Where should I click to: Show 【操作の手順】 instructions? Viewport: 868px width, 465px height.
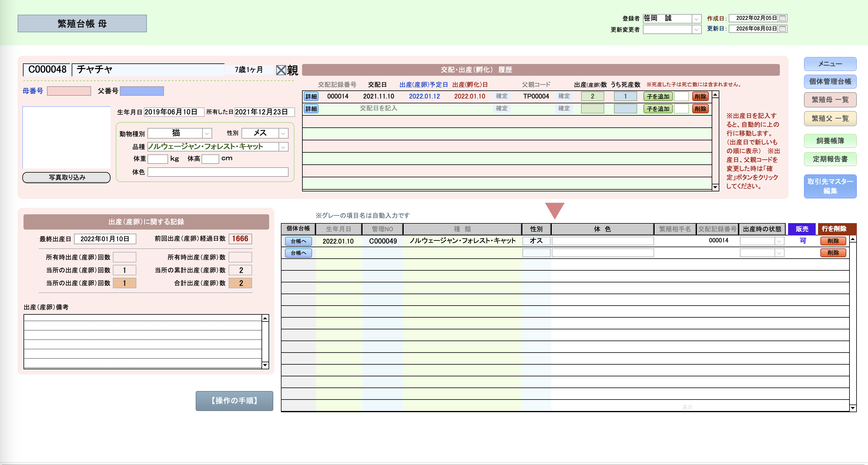tap(234, 401)
